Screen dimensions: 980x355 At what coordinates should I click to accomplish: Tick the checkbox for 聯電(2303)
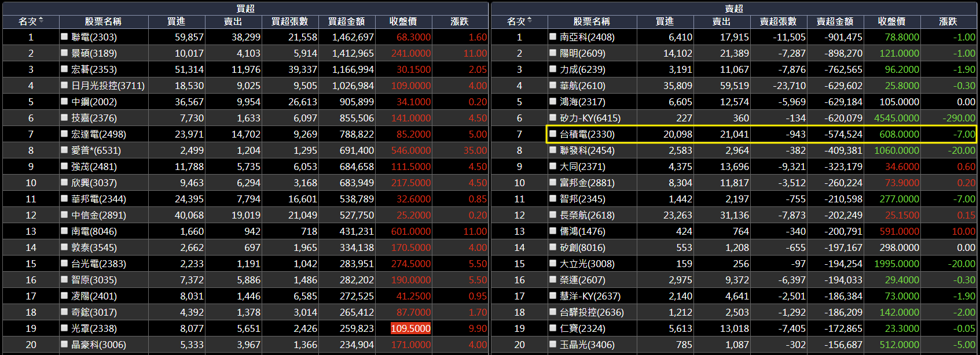pyautogui.click(x=64, y=36)
